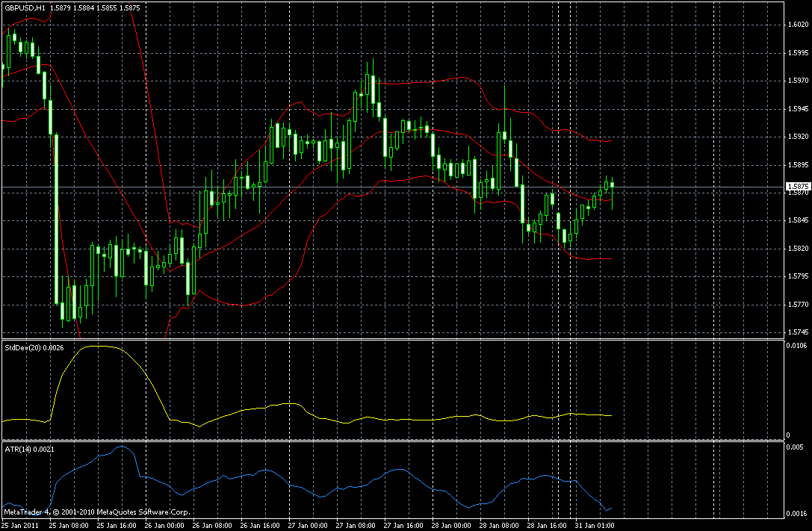Click the 26 Jan 16:00 time label

tap(260, 526)
